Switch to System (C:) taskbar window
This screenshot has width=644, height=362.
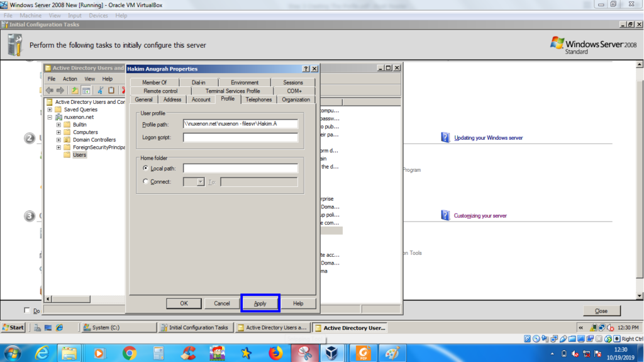(x=119, y=327)
